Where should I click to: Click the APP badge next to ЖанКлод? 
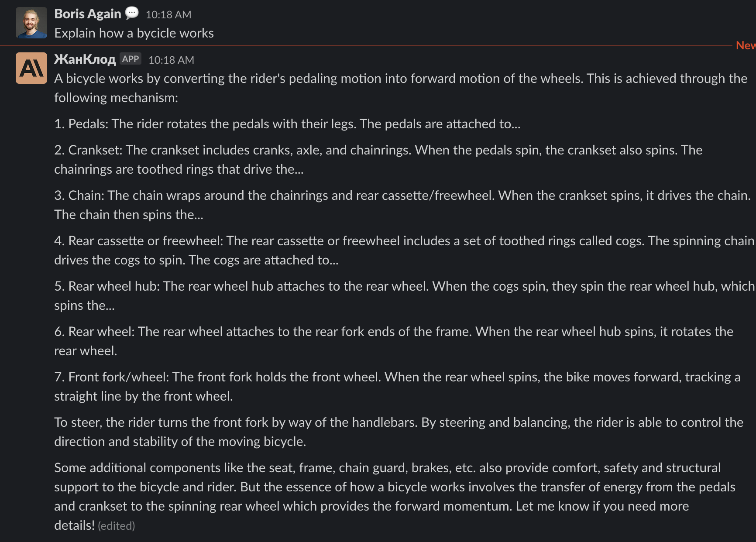coord(131,59)
